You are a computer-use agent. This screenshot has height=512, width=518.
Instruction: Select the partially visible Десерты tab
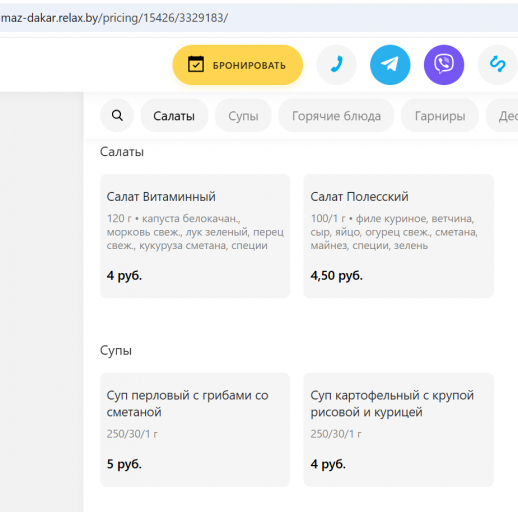[502, 115]
